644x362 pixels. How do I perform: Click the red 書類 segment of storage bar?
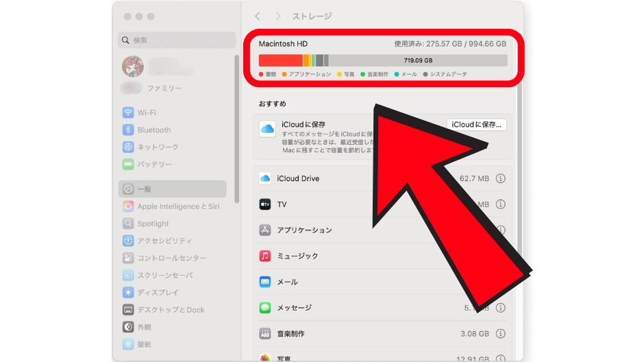click(280, 60)
